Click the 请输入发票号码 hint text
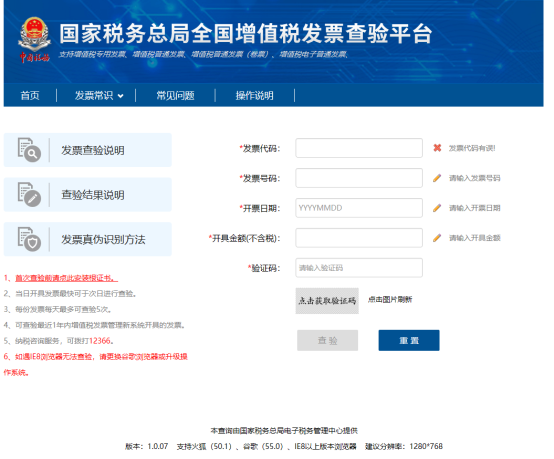This screenshot has height=459, width=554. coord(475,178)
